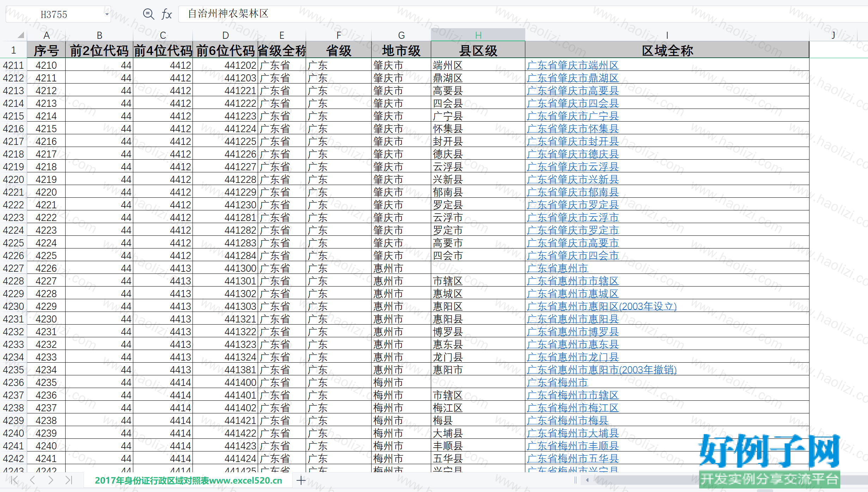Click county cell 大埔县
868x492 pixels.
click(x=478, y=433)
